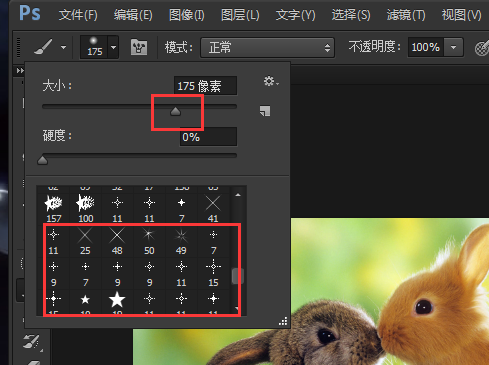Image resolution: width=489 pixels, height=365 pixels.
Task: Select the 41 crossed-lines brush preset
Action: pos(213,208)
